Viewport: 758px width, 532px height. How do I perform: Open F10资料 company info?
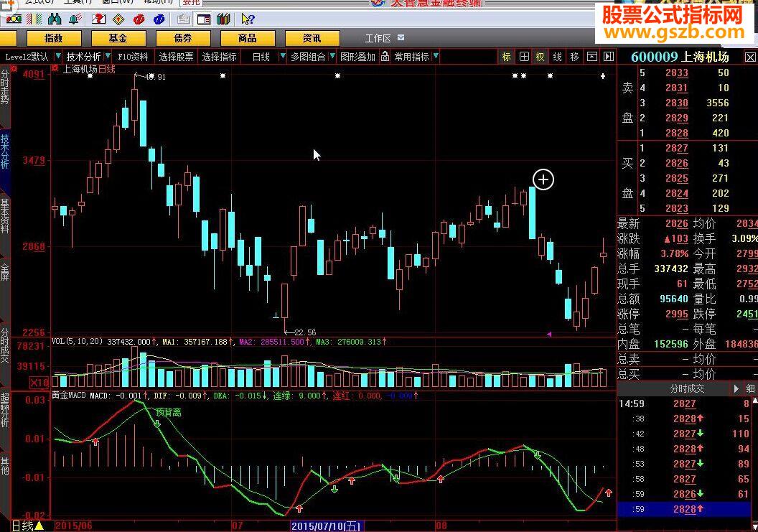[133, 57]
